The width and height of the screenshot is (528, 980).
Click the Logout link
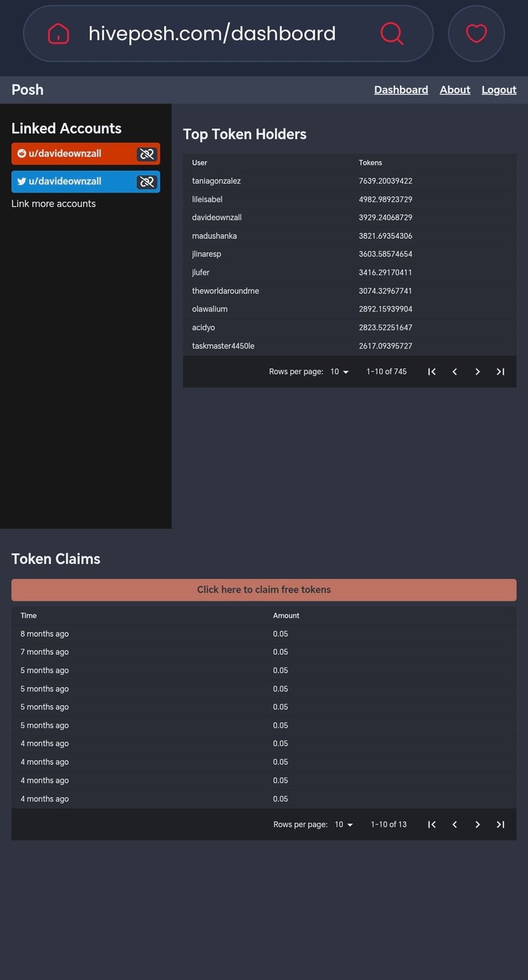(499, 89)
